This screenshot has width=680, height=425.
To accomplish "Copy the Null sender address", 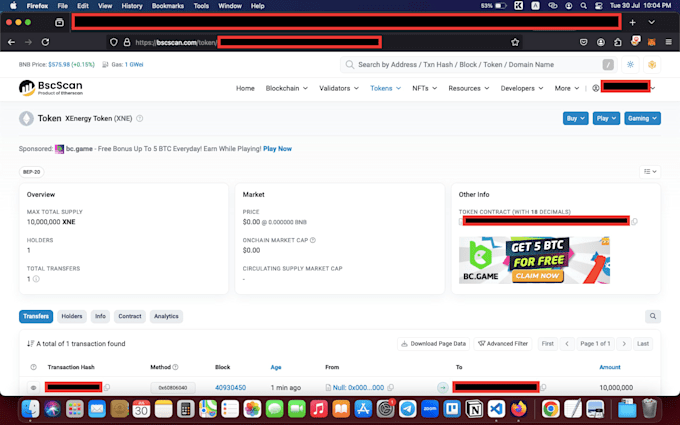I will pos(390,387).
